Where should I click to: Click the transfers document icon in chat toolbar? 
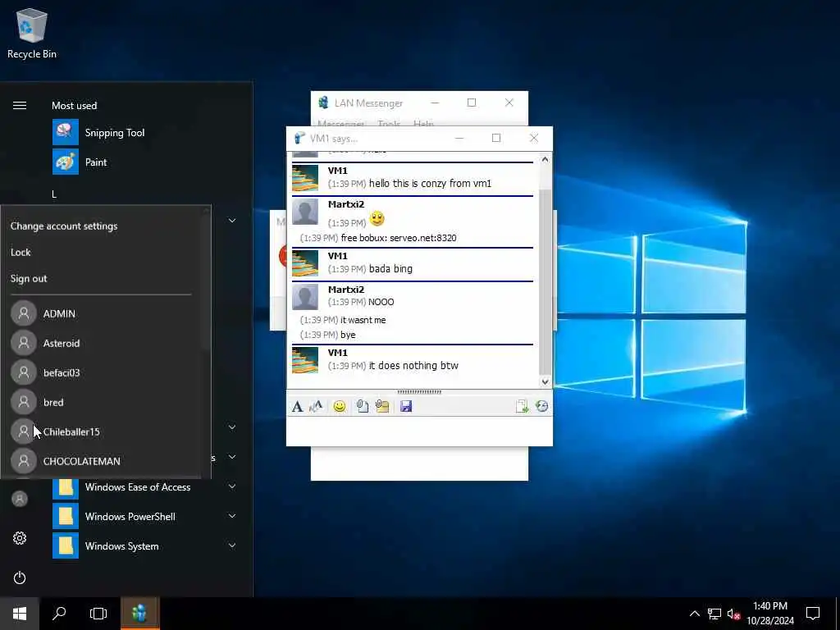pos(522,406)
